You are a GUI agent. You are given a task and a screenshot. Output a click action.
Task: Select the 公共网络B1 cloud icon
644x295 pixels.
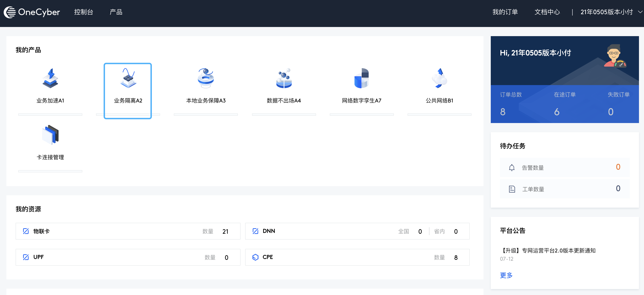pos(439,78)
